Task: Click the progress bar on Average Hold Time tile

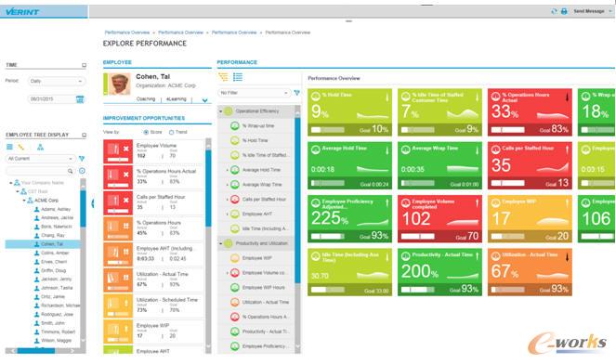Action: click(328, 183)
